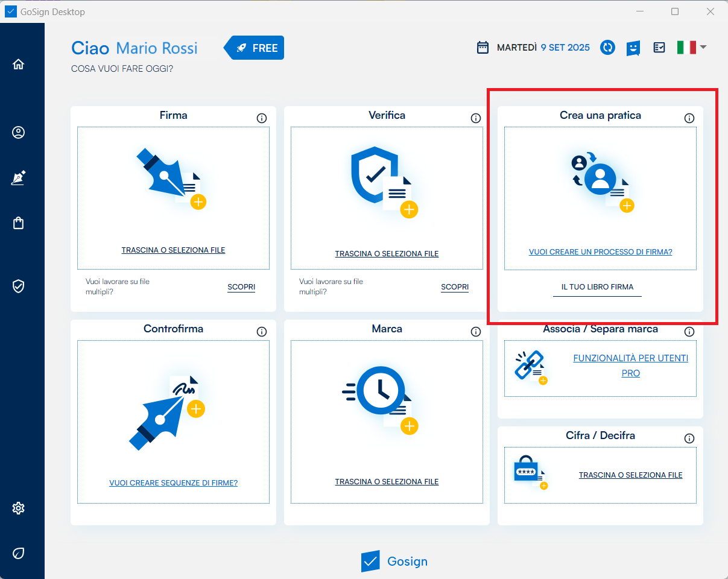This screenshot has width=728, height=579.
Task: Click the checklist icon in header
Action: tap(659, 48)
